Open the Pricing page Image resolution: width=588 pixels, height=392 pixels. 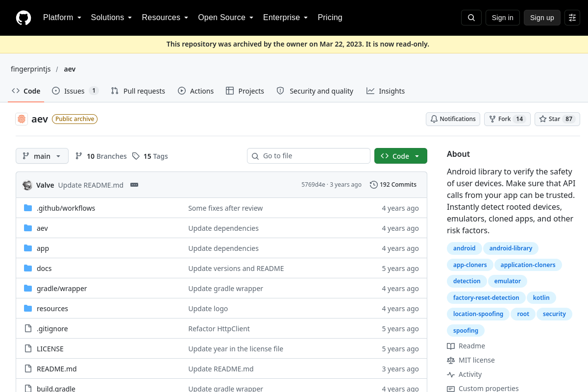click(x=330, y=18)
